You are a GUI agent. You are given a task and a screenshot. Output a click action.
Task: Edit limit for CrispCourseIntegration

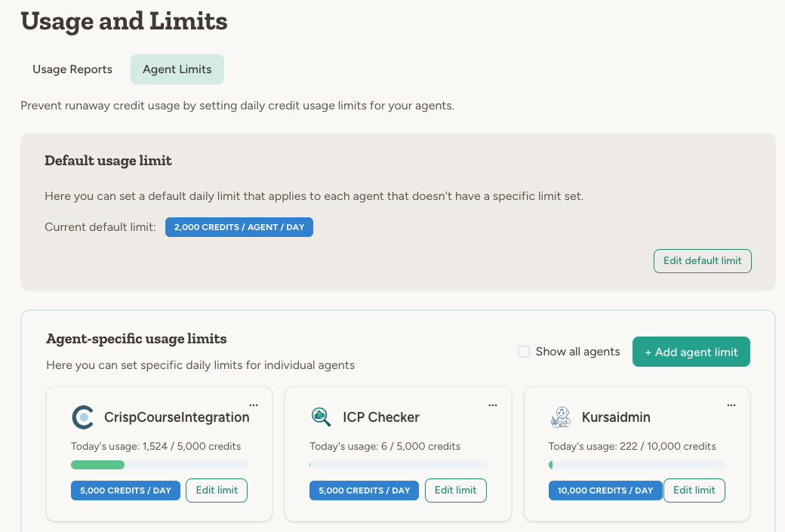(216, 490)
